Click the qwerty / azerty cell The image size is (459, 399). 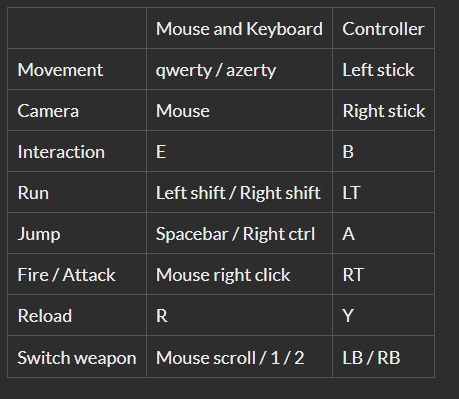point(239,70)
